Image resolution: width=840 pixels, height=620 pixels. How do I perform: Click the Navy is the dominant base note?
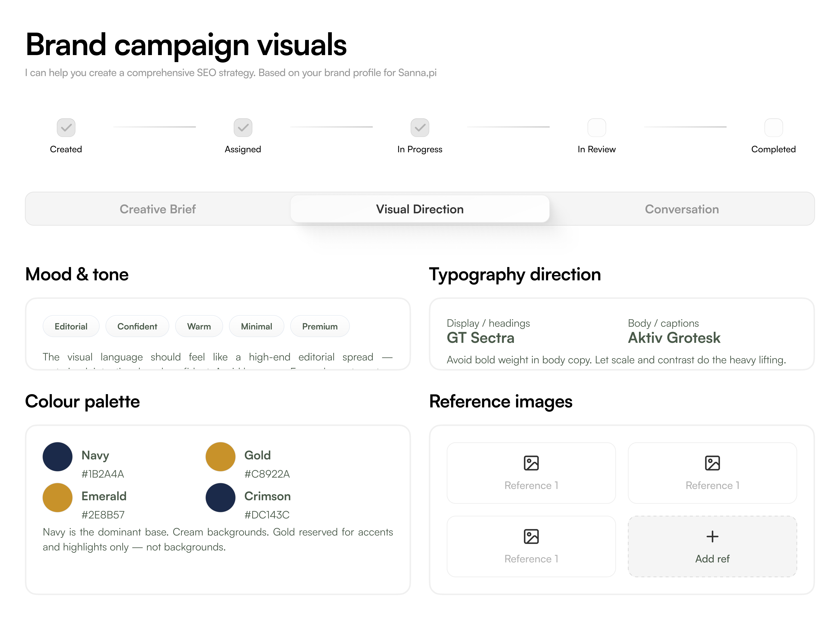click(x=218, y=540)
